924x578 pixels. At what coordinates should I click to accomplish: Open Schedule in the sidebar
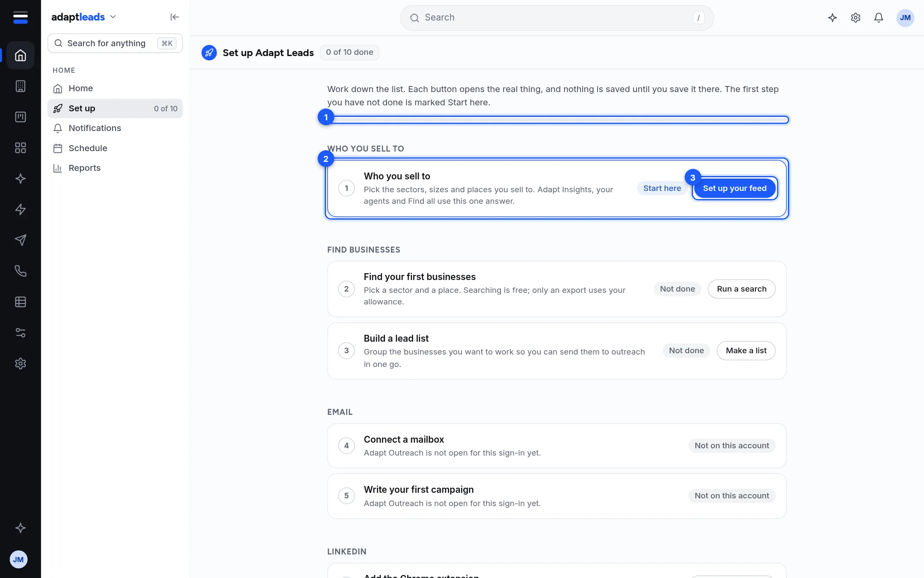click(x=115, y=148)
